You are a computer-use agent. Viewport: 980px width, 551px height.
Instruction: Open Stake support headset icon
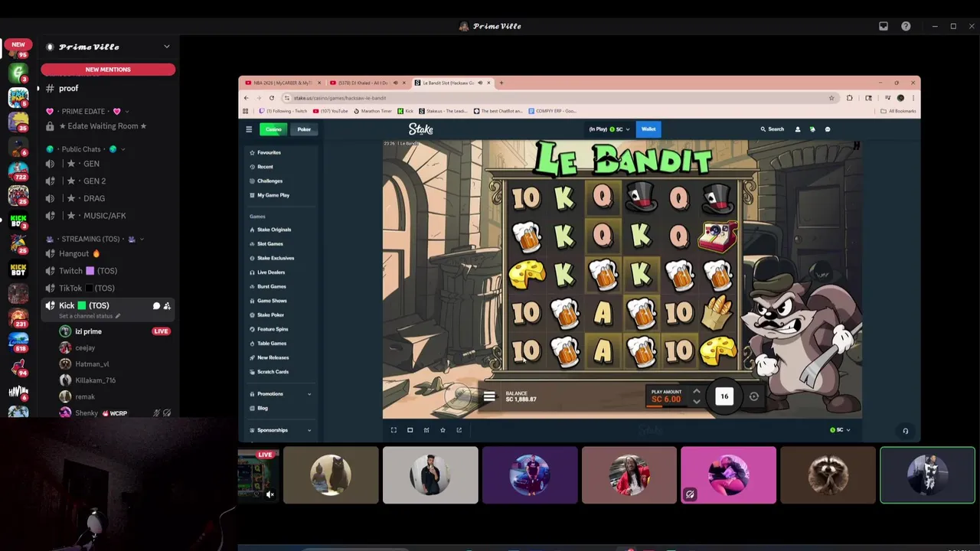pos(905,432)
